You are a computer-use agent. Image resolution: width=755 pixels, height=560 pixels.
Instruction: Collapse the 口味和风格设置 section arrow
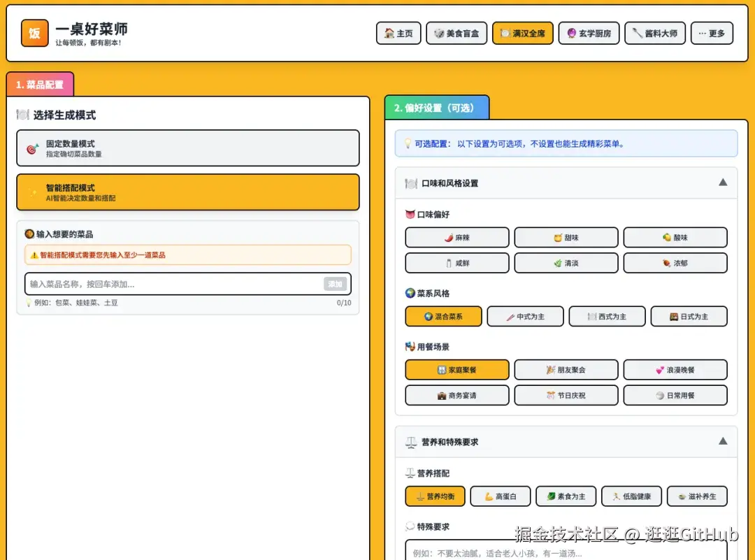723,182
